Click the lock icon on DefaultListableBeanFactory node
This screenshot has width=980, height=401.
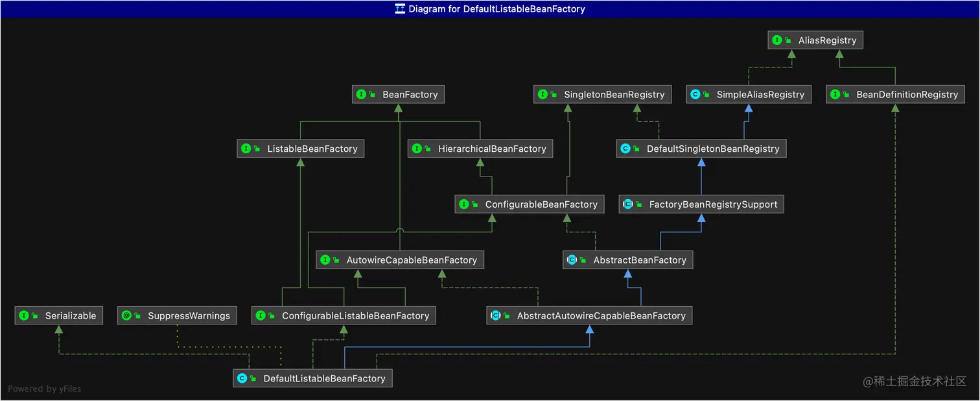253,379
